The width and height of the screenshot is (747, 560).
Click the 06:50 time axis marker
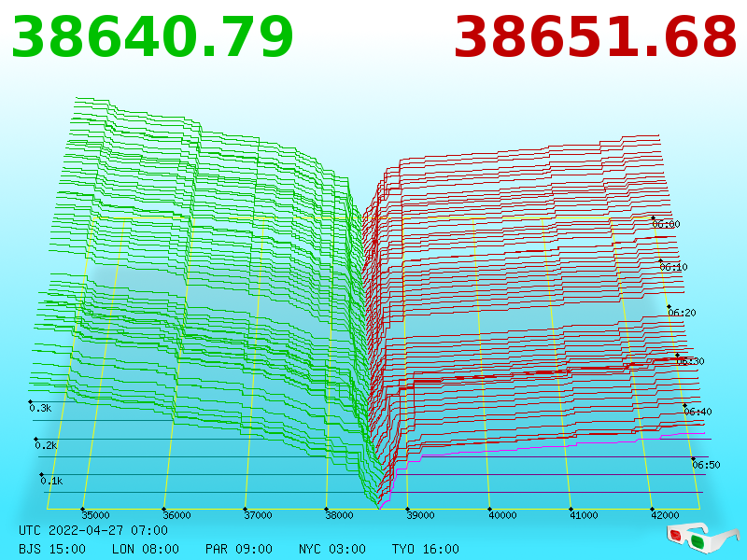click(x=706, y=465)
